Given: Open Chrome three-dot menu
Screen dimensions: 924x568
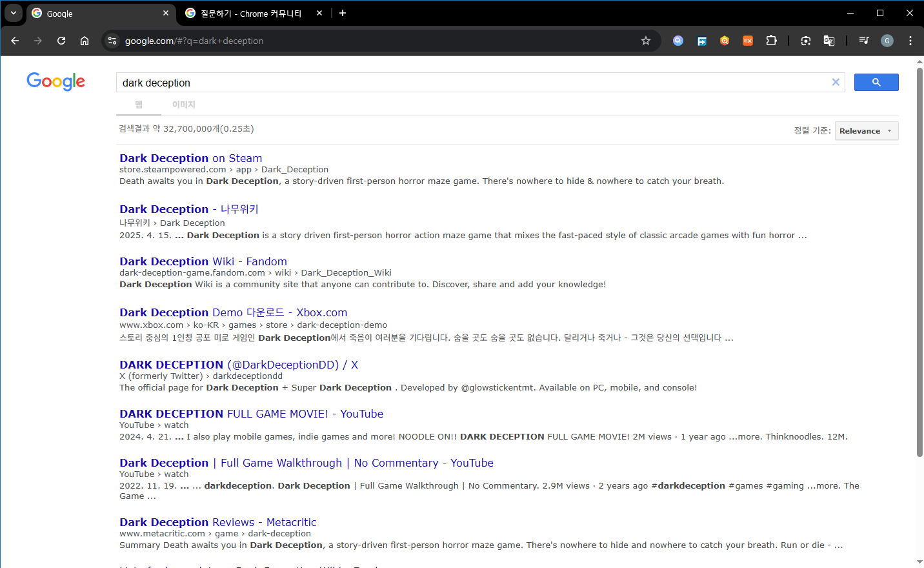Looking at the screenshot, I should (x=910, y=41).
